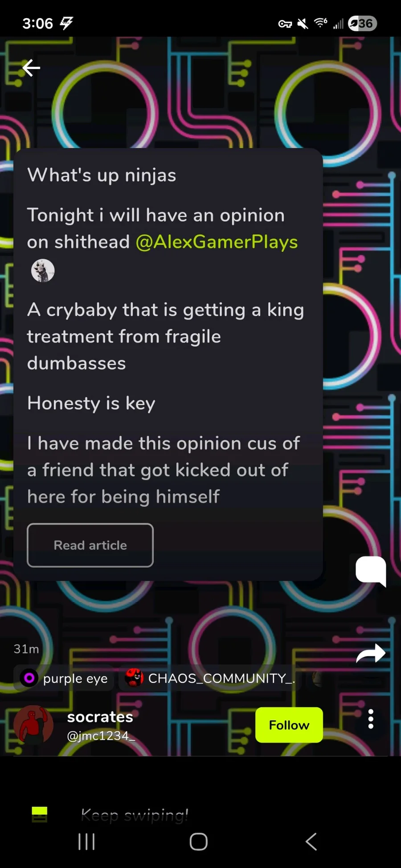Tap the Android home button
The image size is (401, 868).
[199, 842]
